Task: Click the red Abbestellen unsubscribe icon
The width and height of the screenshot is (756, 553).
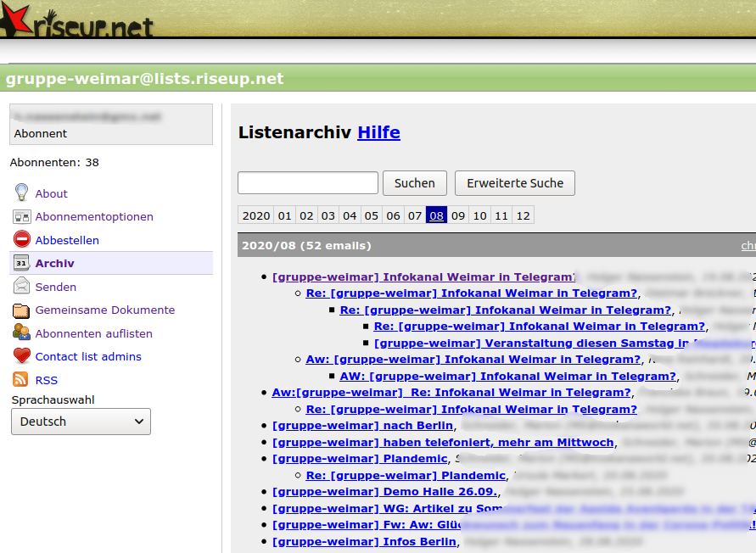Action: (21, 240)
